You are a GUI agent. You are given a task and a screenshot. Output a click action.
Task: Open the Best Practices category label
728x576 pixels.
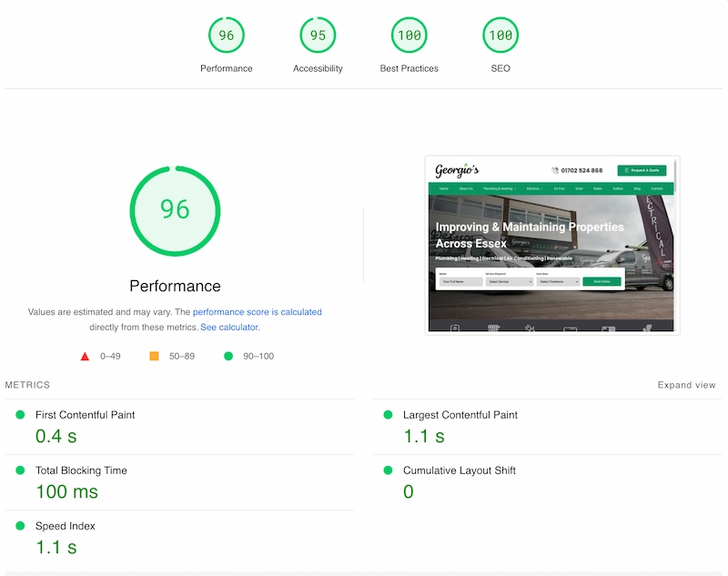[409, 68]
